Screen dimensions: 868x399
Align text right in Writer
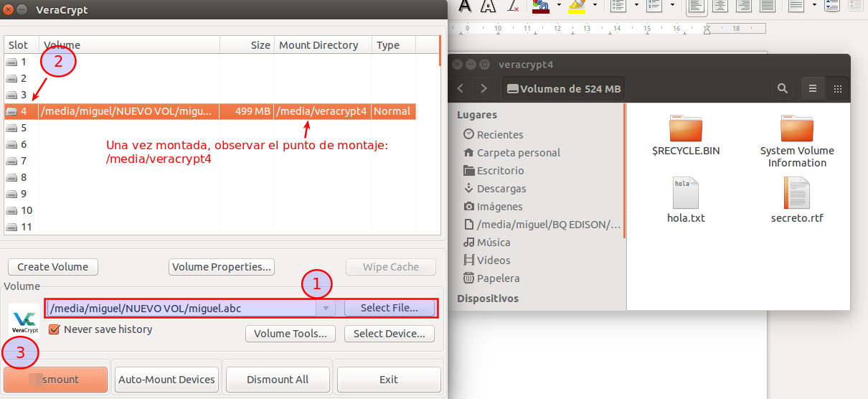tap(744, 6)
